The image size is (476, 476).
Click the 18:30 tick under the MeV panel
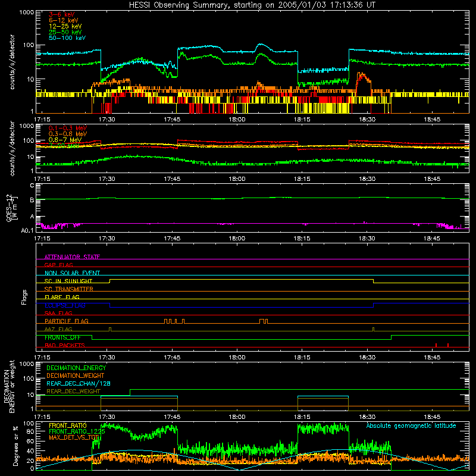point(367,179)
